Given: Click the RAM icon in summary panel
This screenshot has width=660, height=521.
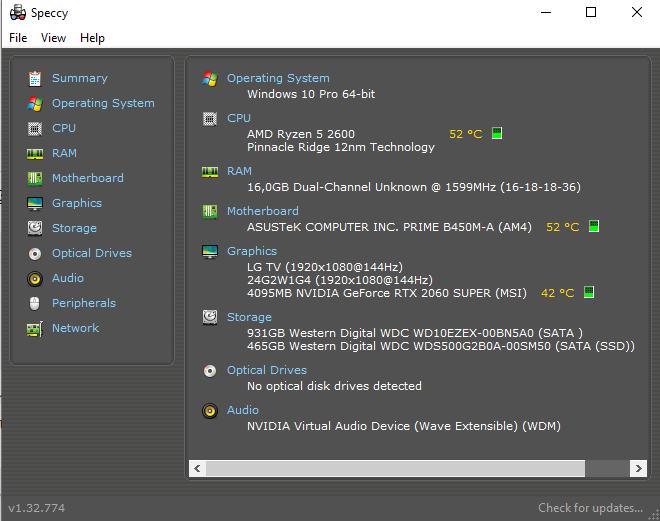Looking at the screenshot, I should pyautogui.click(x=210, y=172).
